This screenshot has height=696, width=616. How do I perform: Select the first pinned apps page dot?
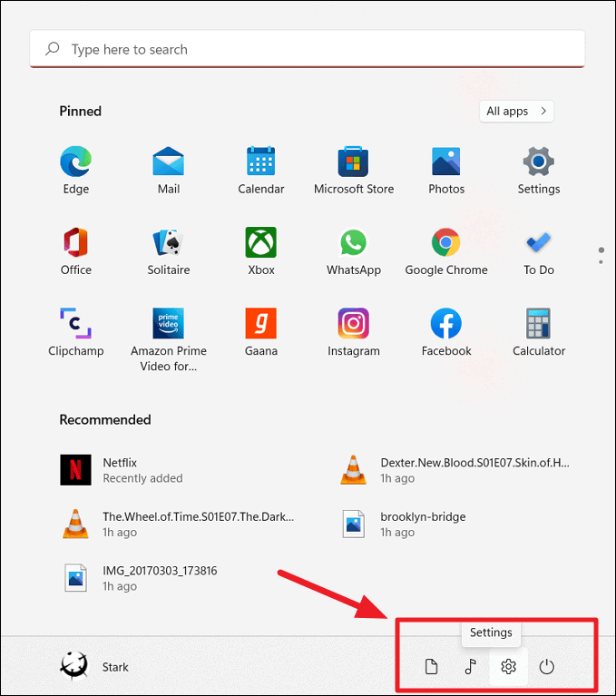601,250
